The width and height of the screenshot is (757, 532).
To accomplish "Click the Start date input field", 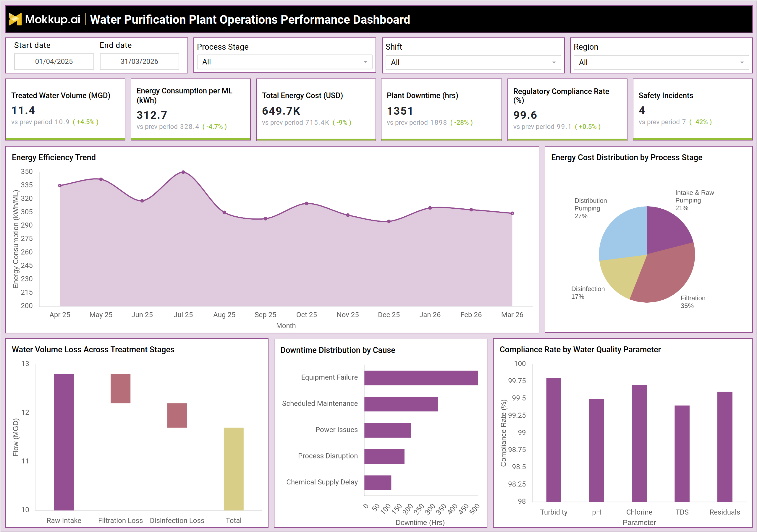I will click(x=54, y=61).
